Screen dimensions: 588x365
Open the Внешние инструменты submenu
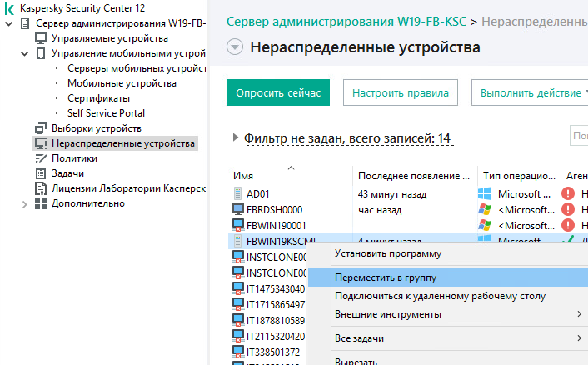coord(387,314)
